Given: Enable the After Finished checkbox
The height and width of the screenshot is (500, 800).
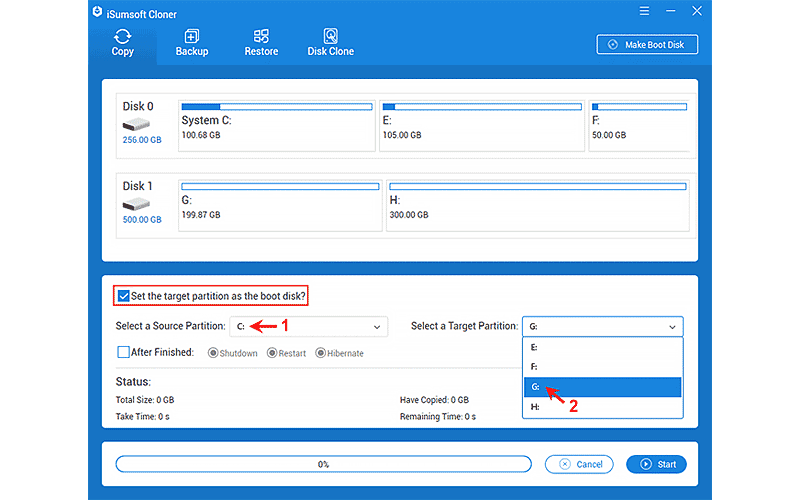Looking at the screenshot, I should pyautogui.click(x=123, y=352).
